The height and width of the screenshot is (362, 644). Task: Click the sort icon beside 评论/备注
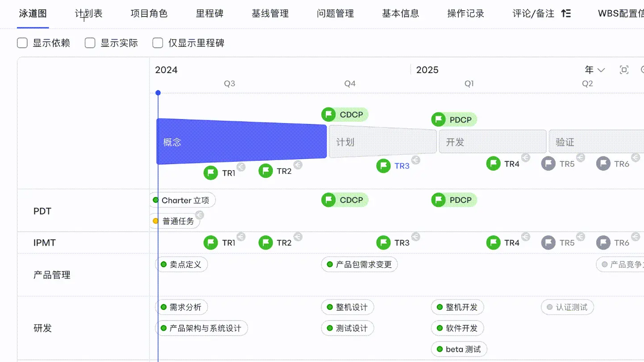566,14
